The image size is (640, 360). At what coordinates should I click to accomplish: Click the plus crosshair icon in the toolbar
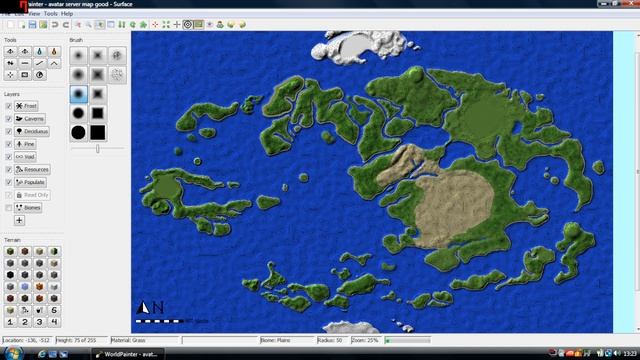(x=177, y=24)
